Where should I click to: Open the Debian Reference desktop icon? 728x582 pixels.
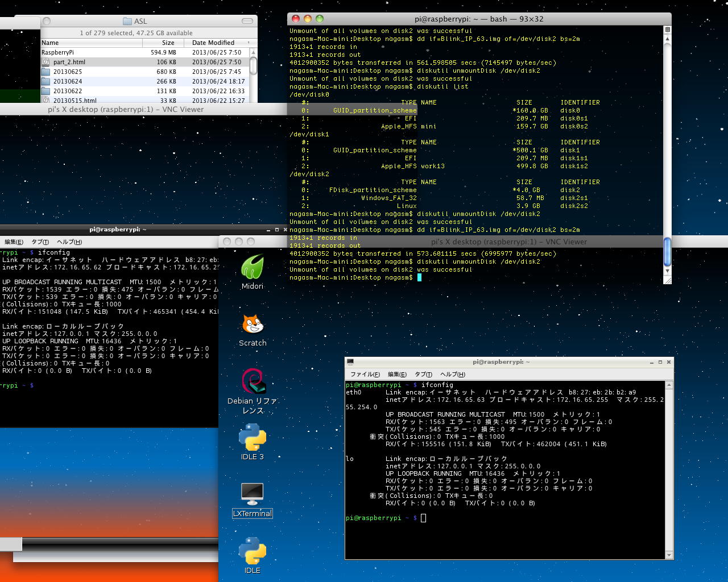[253, 381]
